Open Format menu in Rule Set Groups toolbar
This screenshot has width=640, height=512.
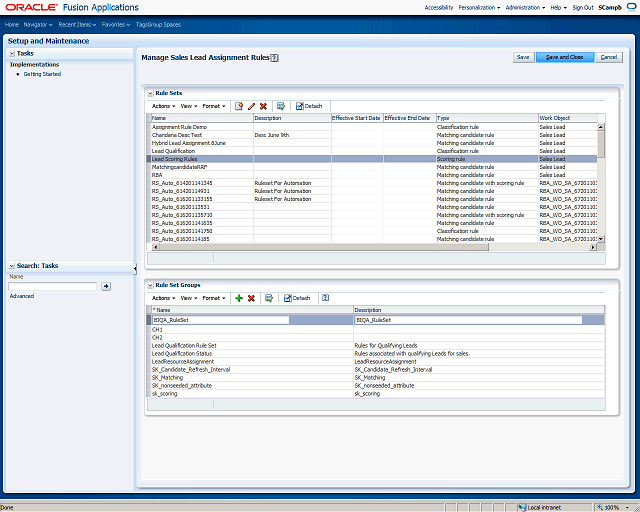[214, 298]
